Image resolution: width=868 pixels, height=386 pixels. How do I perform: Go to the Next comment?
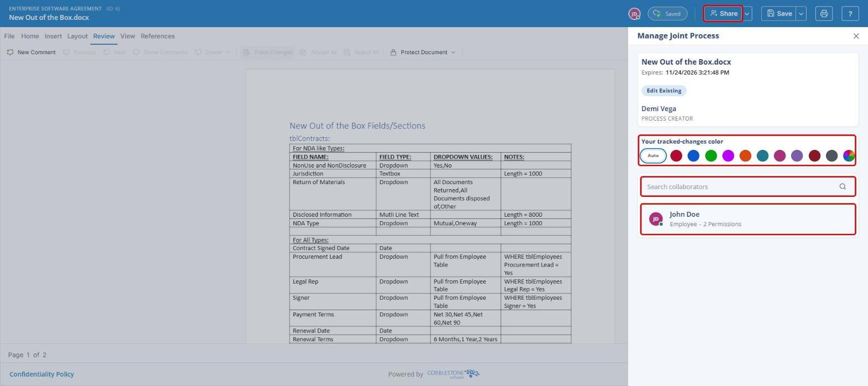click(113, 52)
